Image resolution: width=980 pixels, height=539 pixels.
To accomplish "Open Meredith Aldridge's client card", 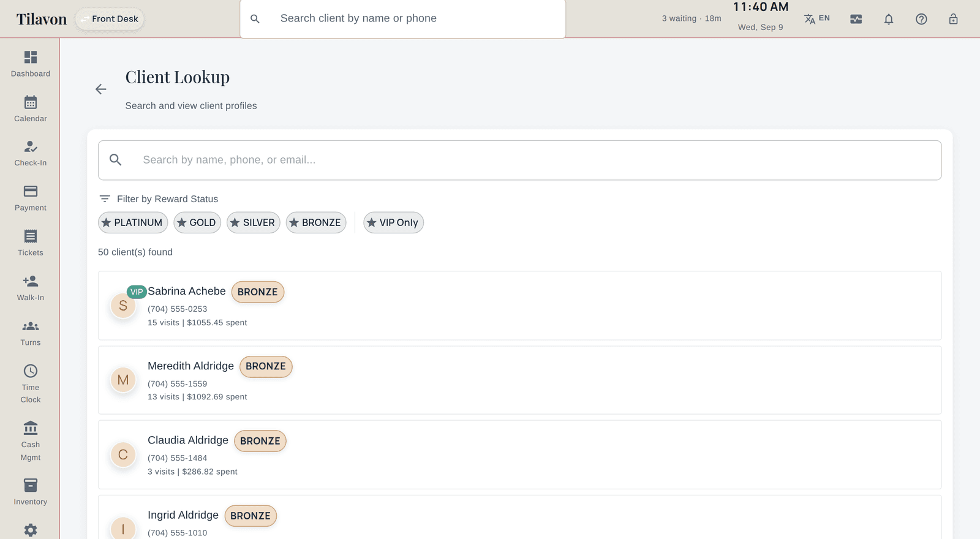I will point(519,380).
